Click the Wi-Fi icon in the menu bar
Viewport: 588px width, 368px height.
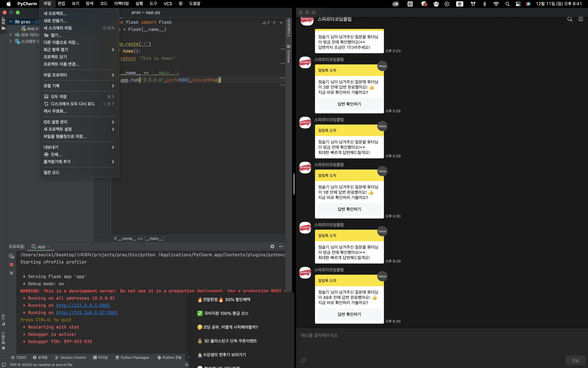[496, 4]
